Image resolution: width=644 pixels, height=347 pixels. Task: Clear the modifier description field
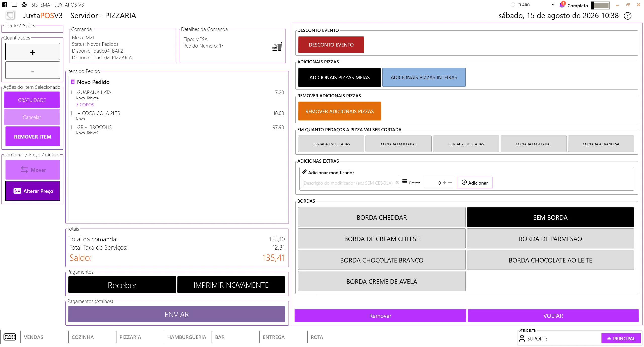[x=397, y=183]
